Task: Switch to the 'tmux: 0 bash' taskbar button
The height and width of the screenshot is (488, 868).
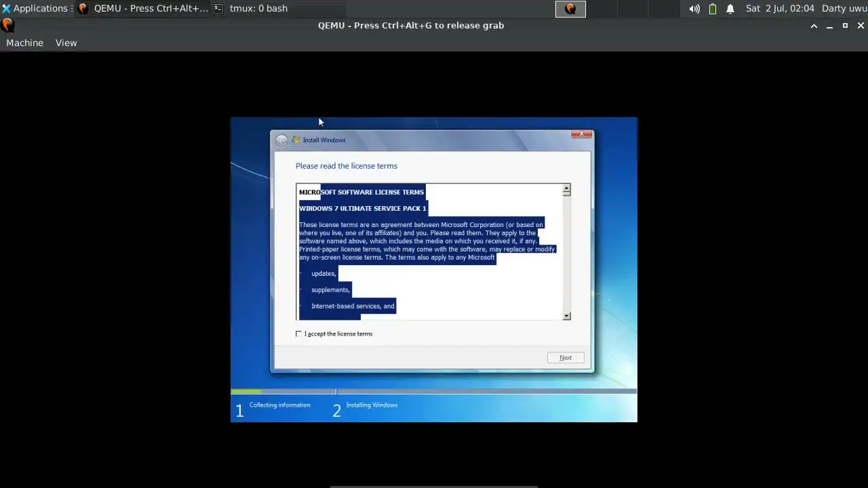Action: point(278,8)
